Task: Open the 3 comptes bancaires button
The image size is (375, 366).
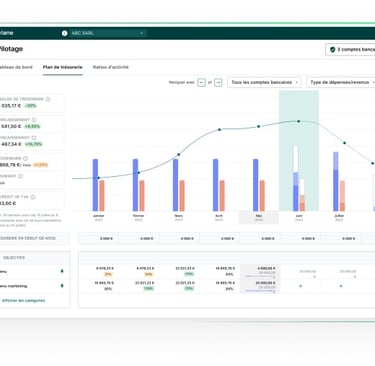Action: click(x=350, y=49)
